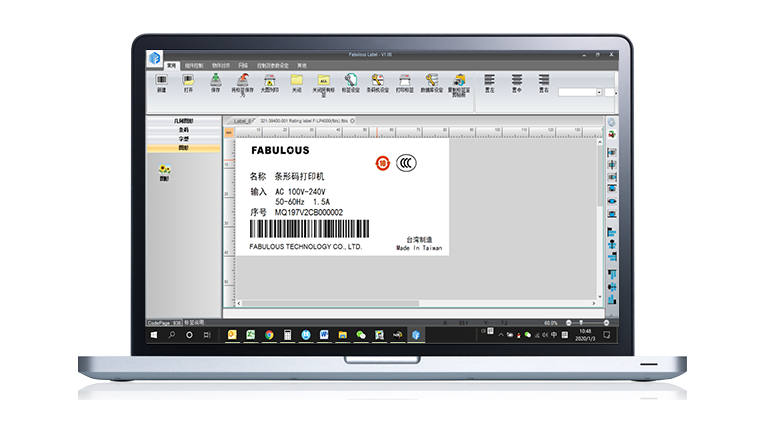
Task: Select the CCC certification mark on label
Action: (x=406, y=163)
